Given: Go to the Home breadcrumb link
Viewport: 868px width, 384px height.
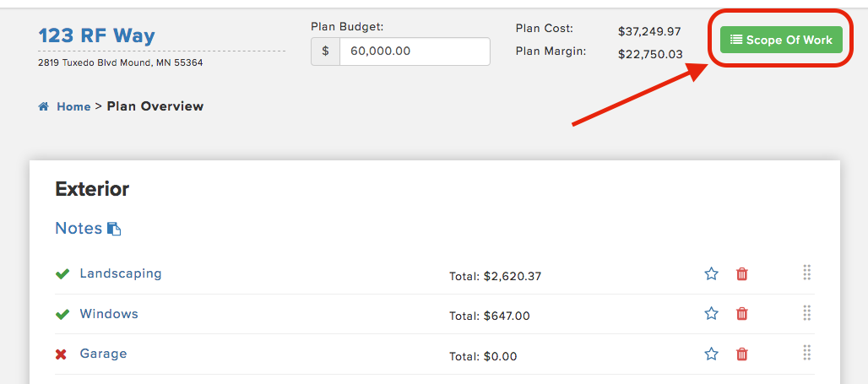Looking at the screenshot, I should click(73, 107).
